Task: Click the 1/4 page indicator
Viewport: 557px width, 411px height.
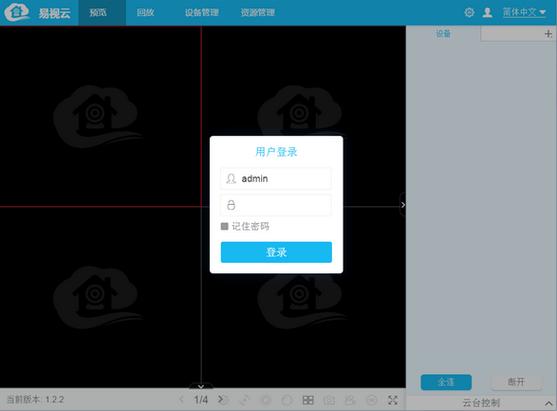Action: click(x=201, y=400)
